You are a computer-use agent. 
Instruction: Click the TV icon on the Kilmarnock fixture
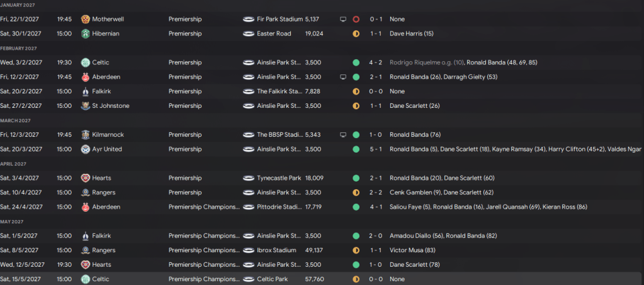[343, 135]
